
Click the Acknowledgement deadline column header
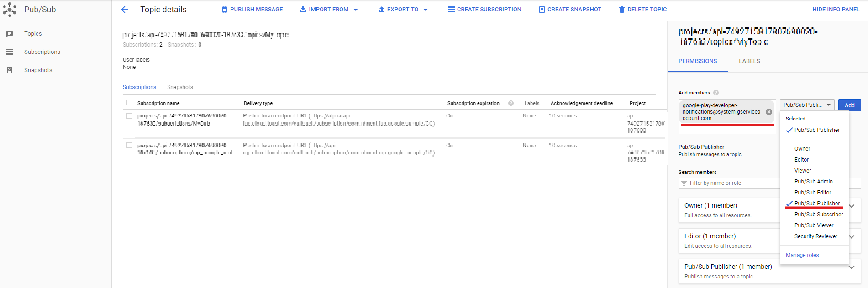pos(582,103)
